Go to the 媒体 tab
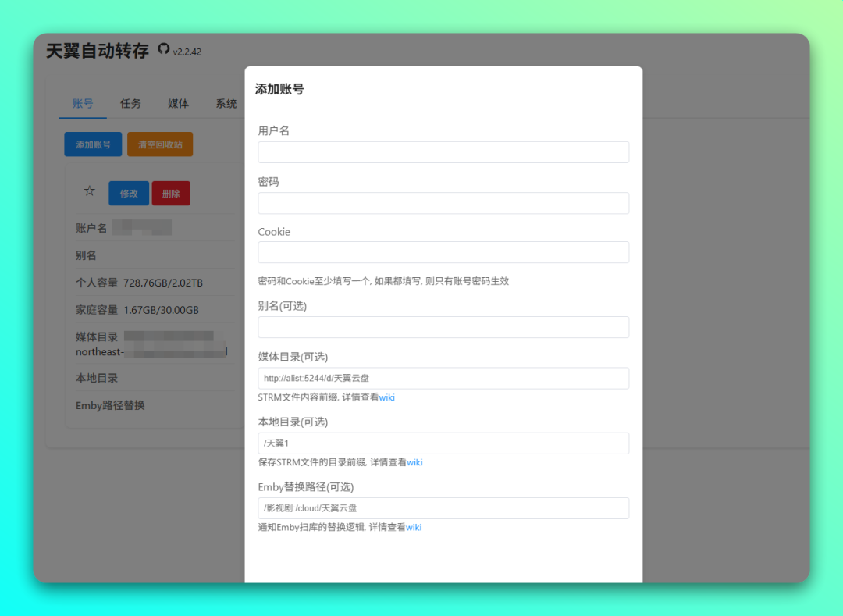Image resolution: width=843 pixels, height=616 pixels. pyautogui.click(x=178, y=103)
